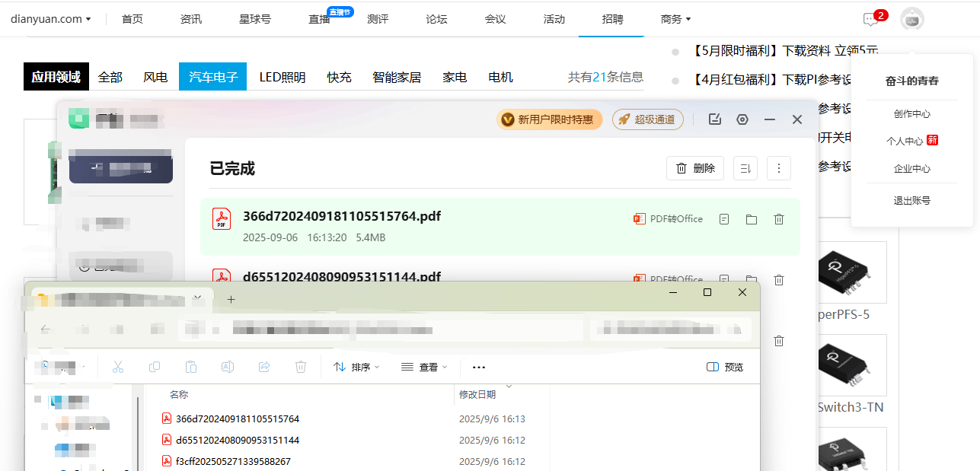Image resolution: width=980 pixels, height=471 pixels.
Task: Open the download manager settings gear icon
Action: pyautogui.click(x=742, y=119)
